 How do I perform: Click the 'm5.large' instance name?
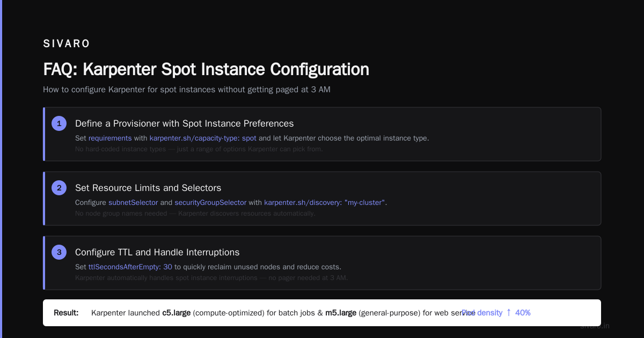(341, 312)
